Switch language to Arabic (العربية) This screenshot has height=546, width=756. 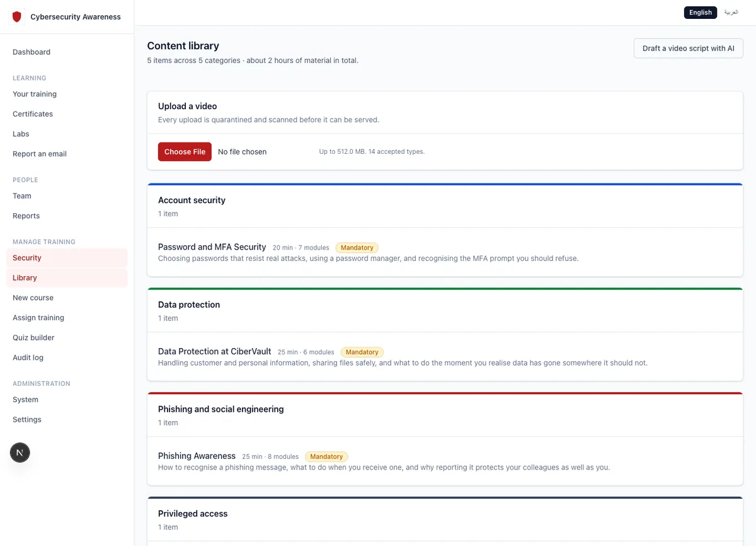coord(731,13)
